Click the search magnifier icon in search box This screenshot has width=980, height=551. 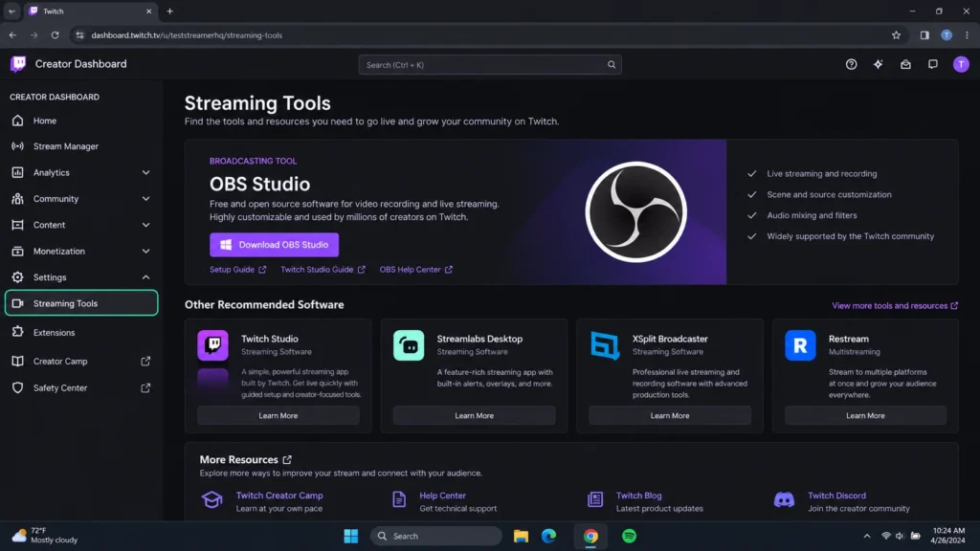pyautogui.click(x=612, y=64)
